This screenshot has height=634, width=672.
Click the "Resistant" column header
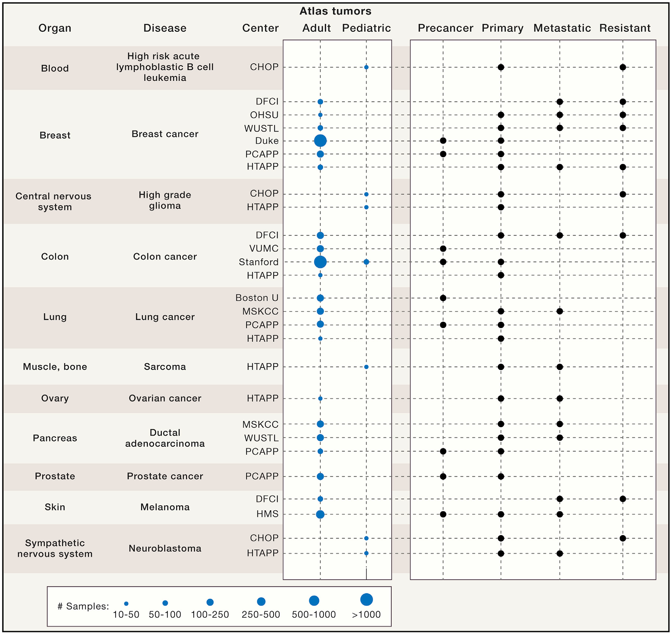tap(625, 28)
